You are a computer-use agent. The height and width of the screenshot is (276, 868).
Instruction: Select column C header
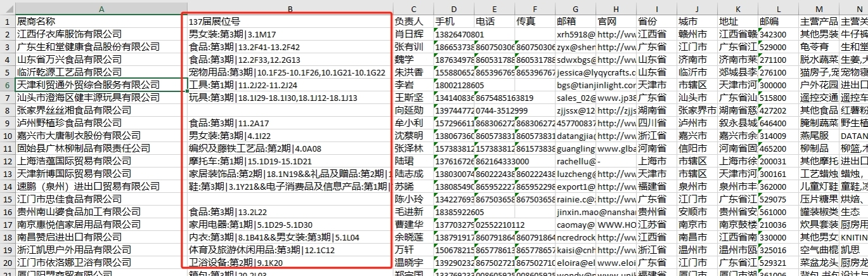413,9
